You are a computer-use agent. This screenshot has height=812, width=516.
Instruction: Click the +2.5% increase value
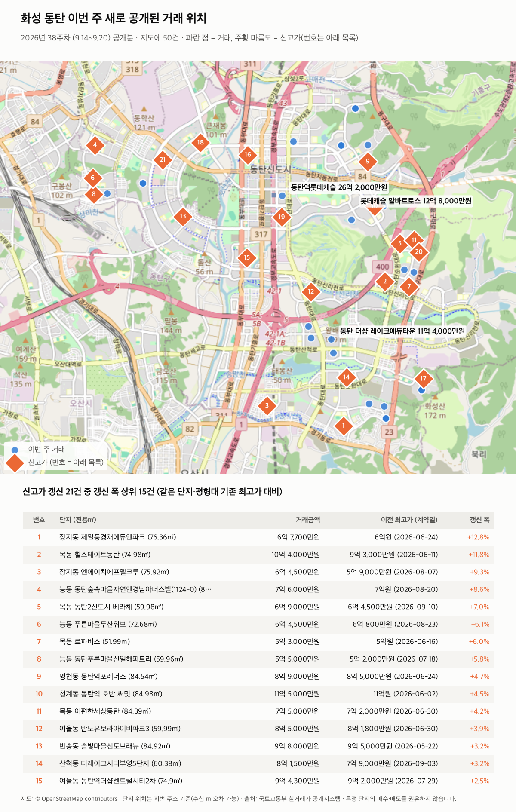point(480,781)
